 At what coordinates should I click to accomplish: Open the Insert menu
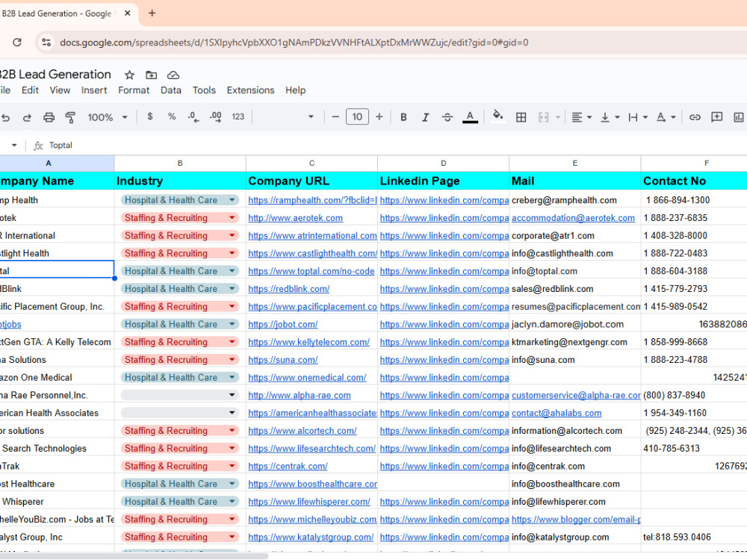tap(94, 90)
